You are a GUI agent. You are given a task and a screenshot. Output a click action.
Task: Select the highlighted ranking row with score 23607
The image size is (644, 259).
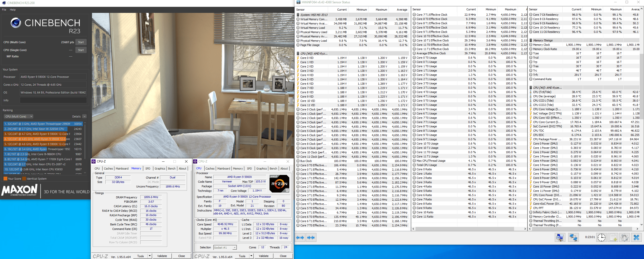click(43, 139)
